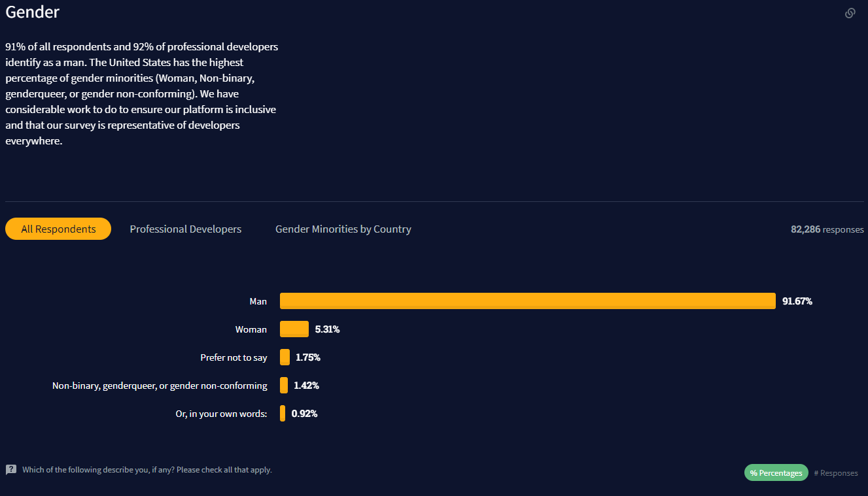Click 'Non-binary, genderqueer, or gender non-conforming' label
The image size is (868, 496).
pos(160,386)
